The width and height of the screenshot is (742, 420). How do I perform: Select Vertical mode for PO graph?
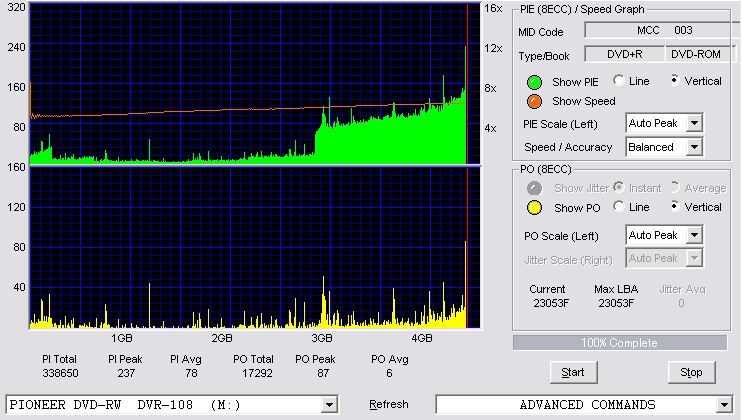[x=675, y=207]
